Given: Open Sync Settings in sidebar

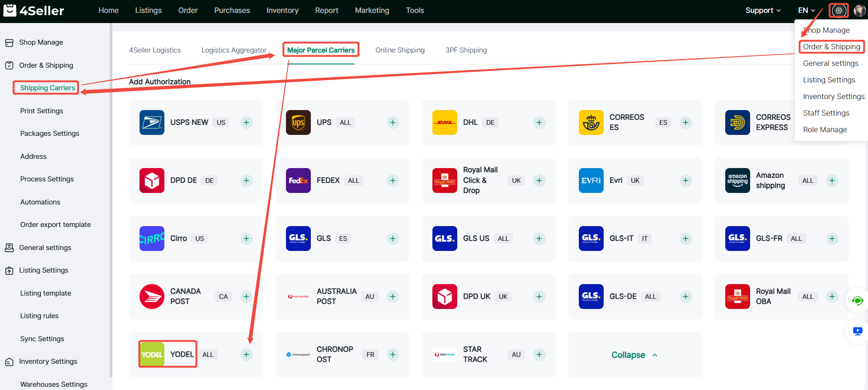Looking at the screenshot, I should point(42,339).
